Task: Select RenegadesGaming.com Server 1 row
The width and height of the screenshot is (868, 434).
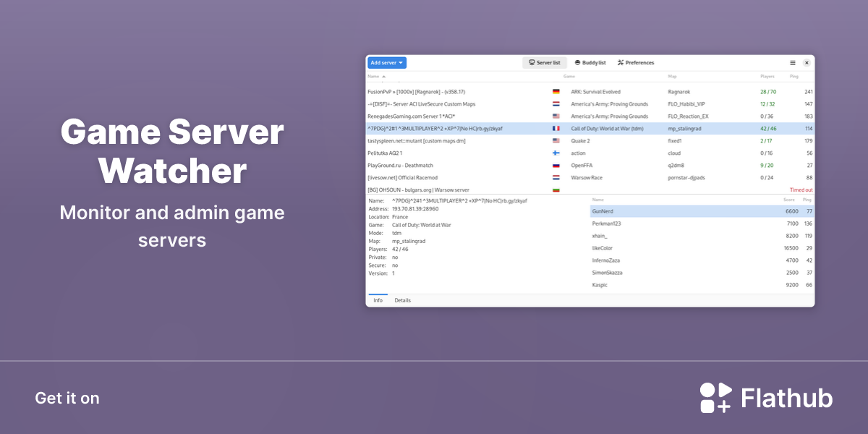Action: tap(590, 116)
